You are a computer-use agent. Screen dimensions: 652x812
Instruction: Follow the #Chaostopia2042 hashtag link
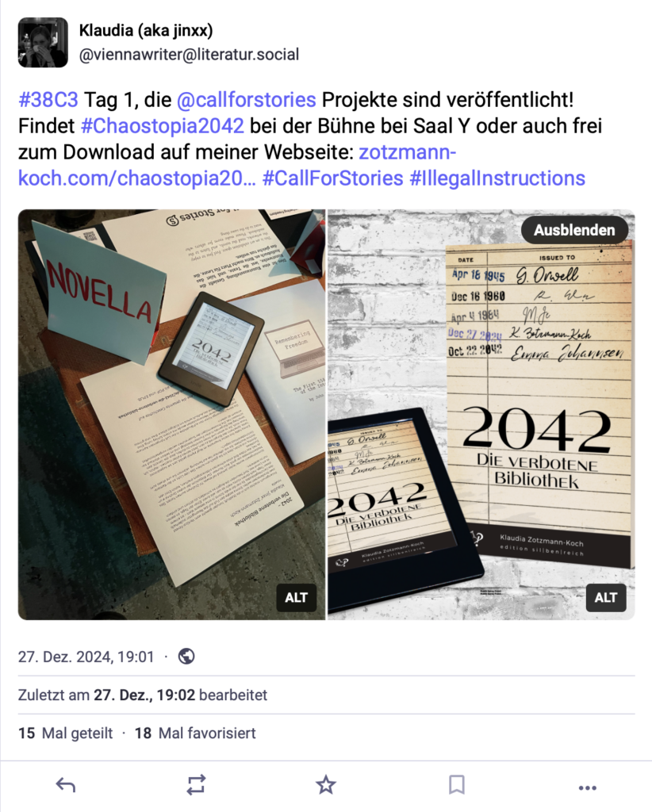pos(162,126)
